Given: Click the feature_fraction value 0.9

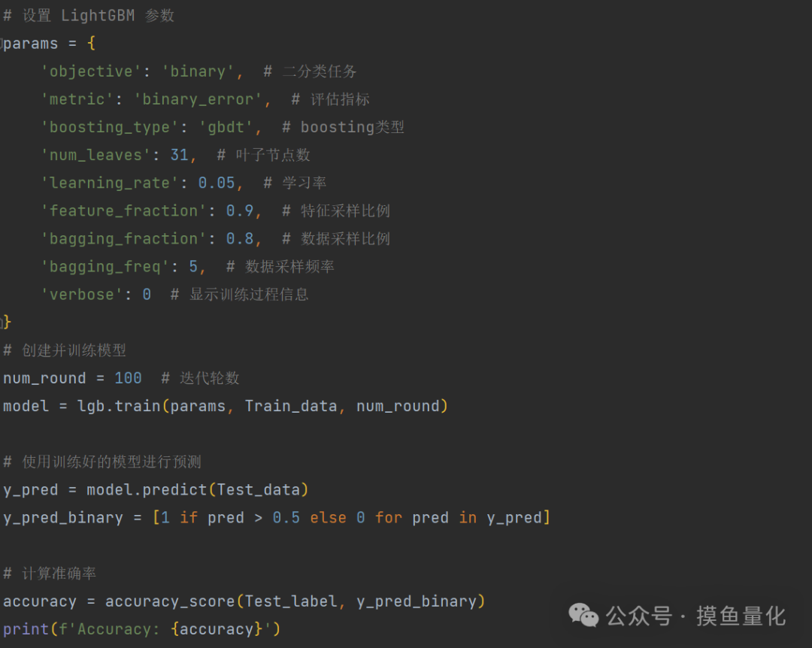Looking at the screenshot, I should pyautogui.click(x=240, y=210).
